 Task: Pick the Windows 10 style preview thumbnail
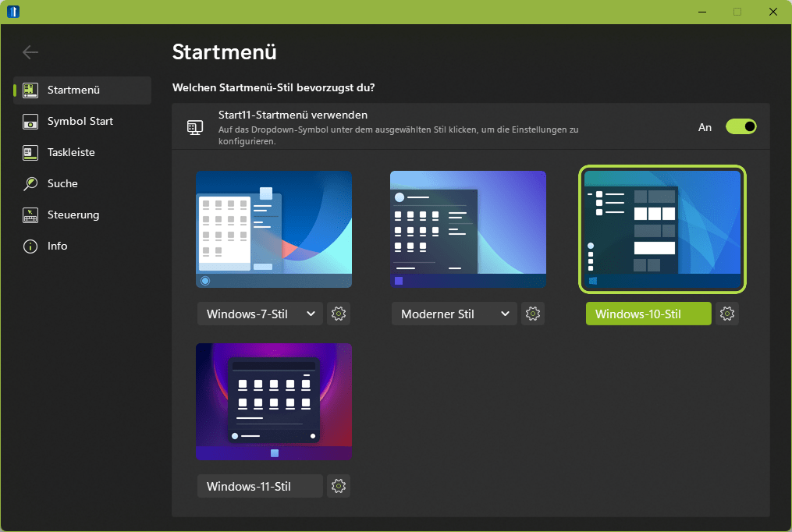click(x=662, y=229)
